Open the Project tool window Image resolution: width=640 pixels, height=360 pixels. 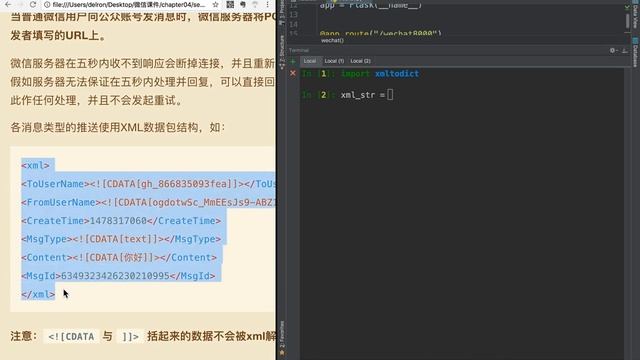(282, 12)
